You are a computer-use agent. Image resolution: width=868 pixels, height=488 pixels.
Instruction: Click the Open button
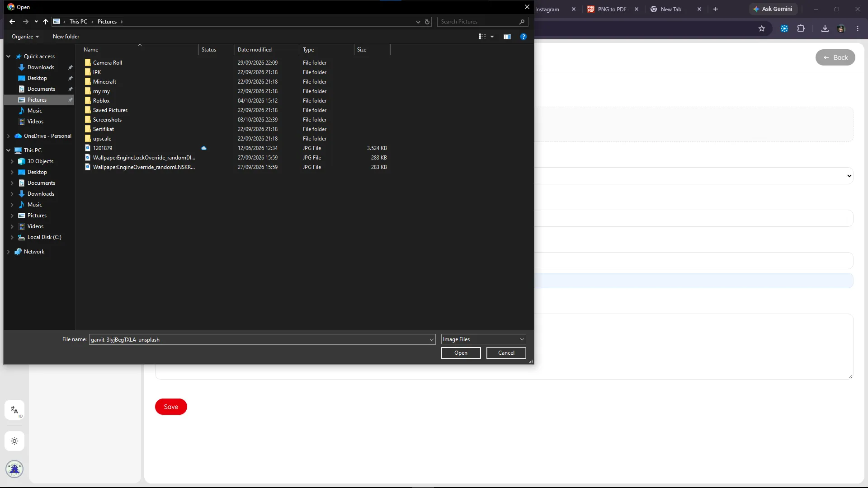(x=461, y=353)
